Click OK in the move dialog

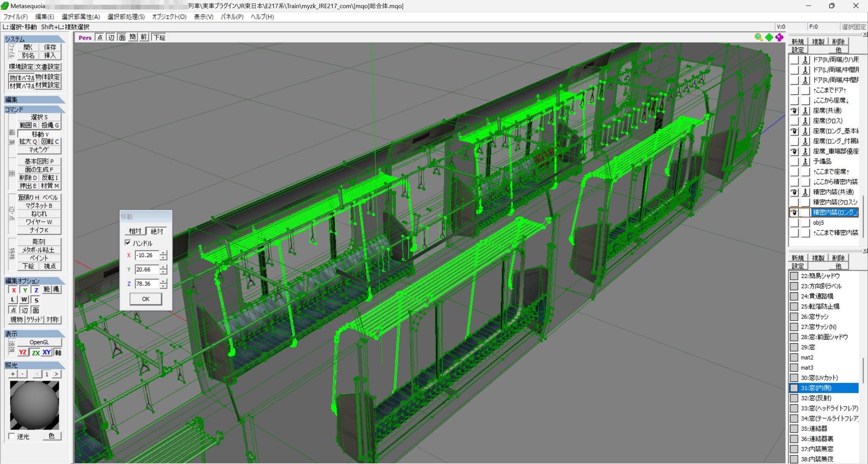click(145, 299)
